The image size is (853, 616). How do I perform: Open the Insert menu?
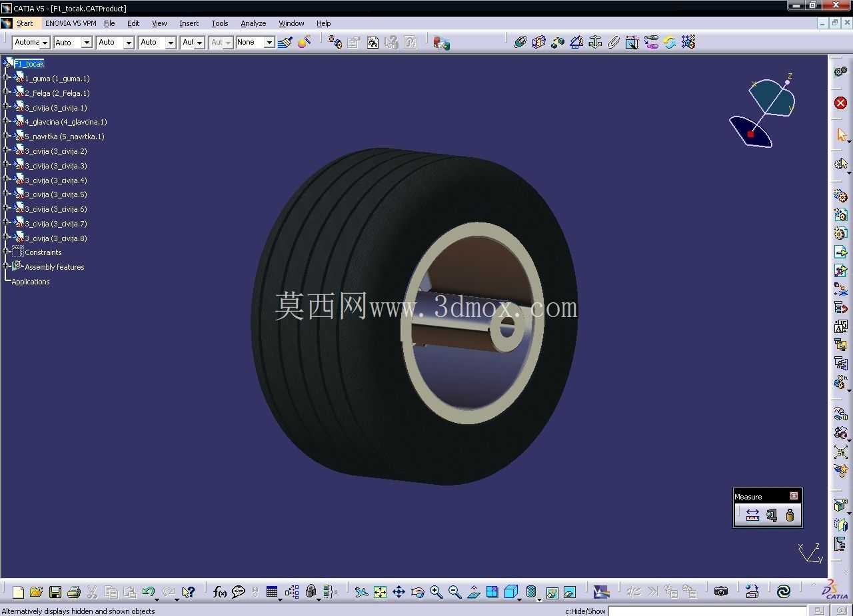[189, 23]
